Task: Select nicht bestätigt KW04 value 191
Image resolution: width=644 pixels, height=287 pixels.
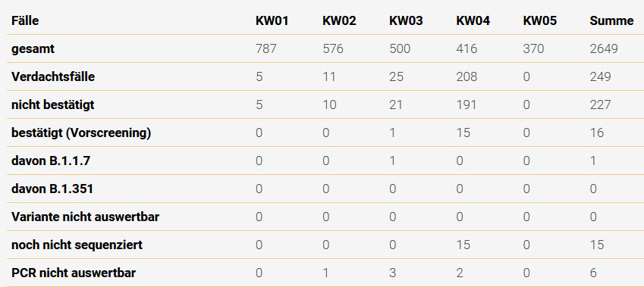Action: tap(467, 105)
